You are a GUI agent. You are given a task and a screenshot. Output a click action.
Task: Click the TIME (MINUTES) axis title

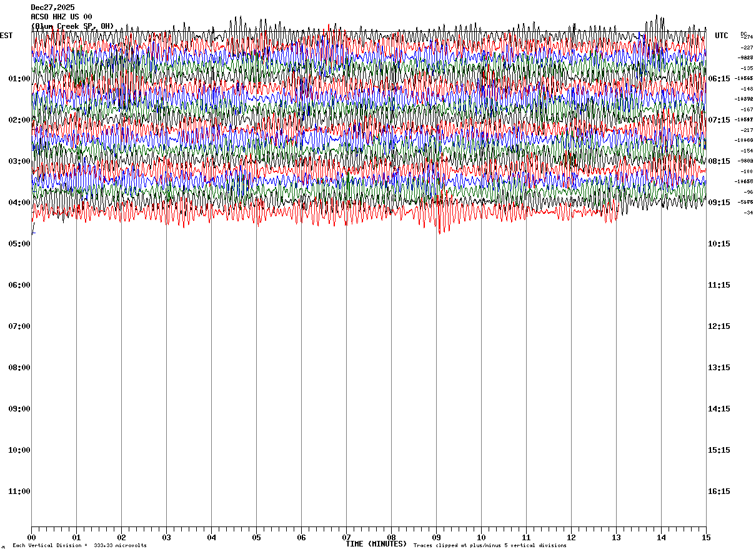(377, 544)
